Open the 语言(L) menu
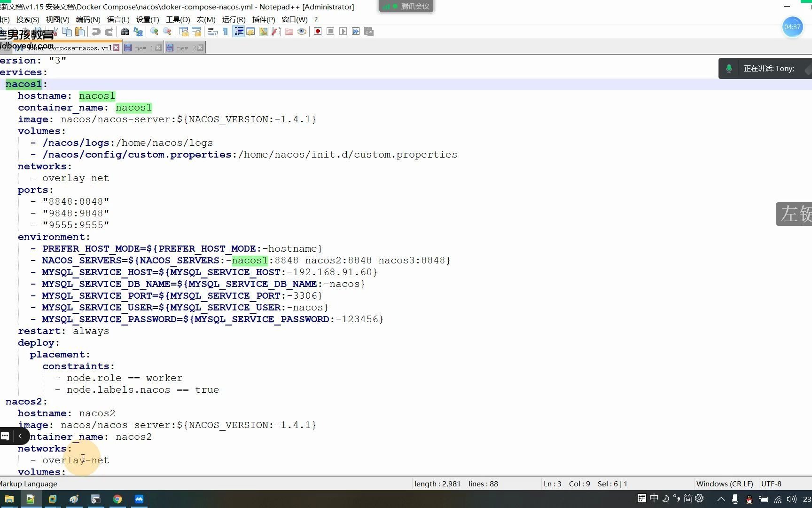The width and height of the screenshot is (812, 508). (x=118, y=19)
